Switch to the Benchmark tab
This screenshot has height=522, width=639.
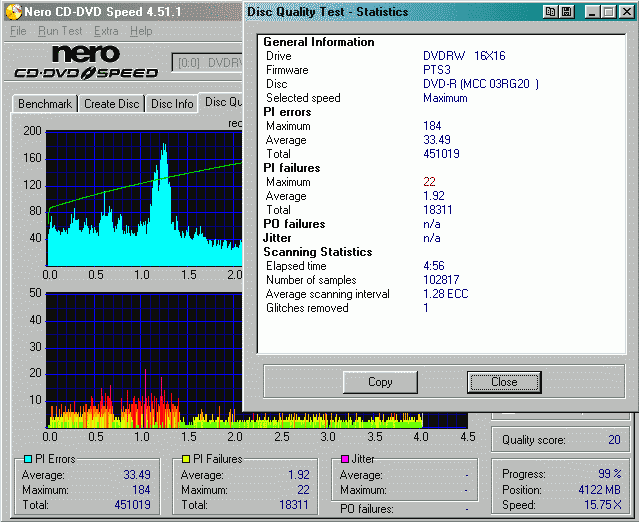[45, 104]
